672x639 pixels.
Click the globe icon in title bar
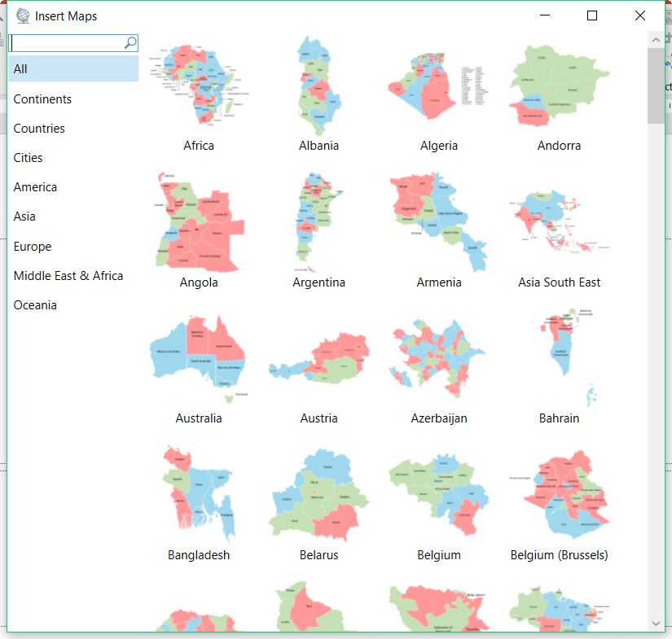pos(23,15)
